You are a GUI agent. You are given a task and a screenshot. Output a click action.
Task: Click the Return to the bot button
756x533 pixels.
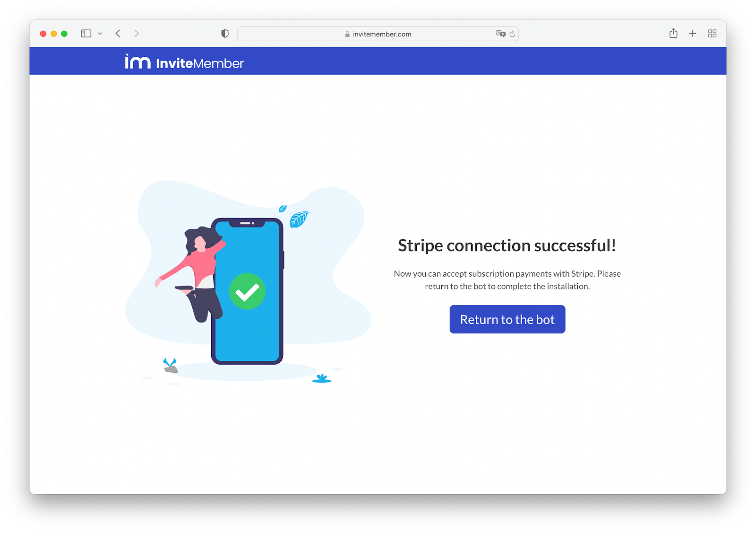pos(507,319)
